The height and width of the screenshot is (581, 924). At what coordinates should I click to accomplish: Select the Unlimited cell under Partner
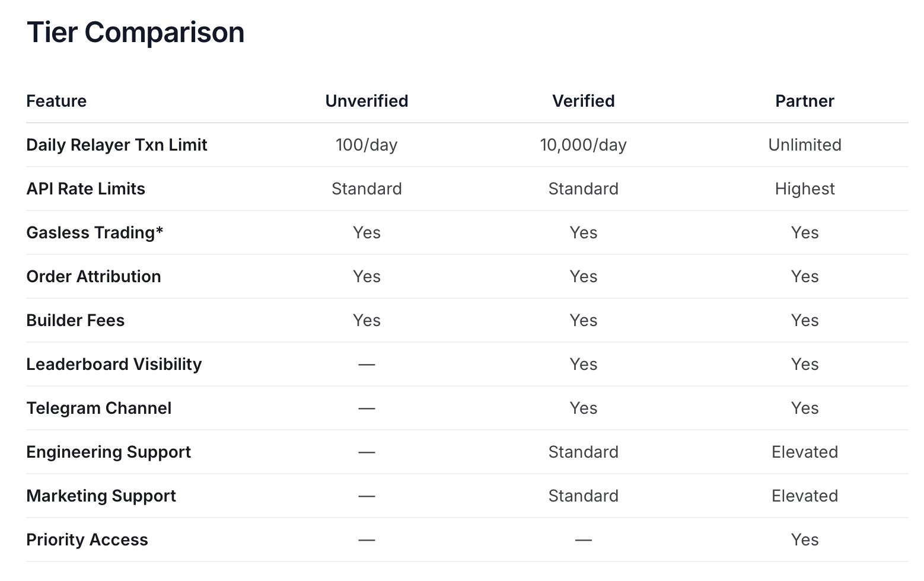pyautogui.click(x=805, y=145)
